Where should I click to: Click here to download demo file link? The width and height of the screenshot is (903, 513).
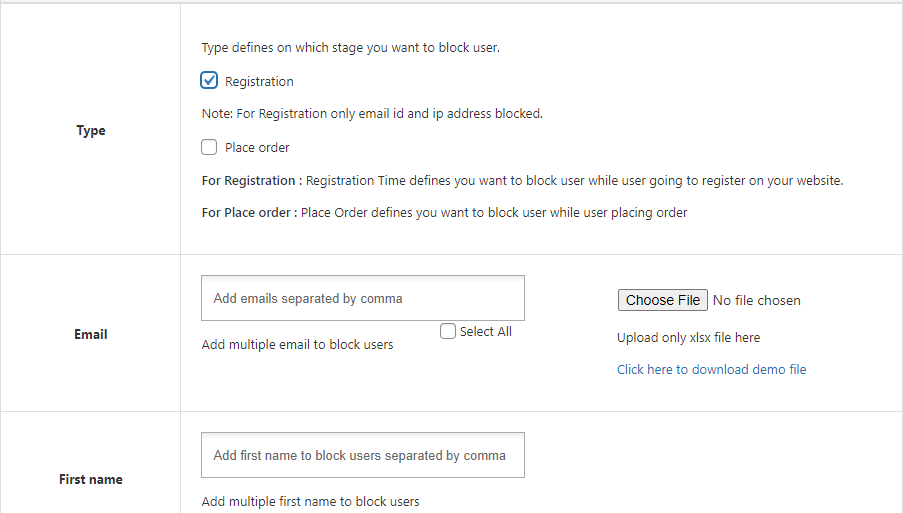pyautogui.click(x=711, y=370)
